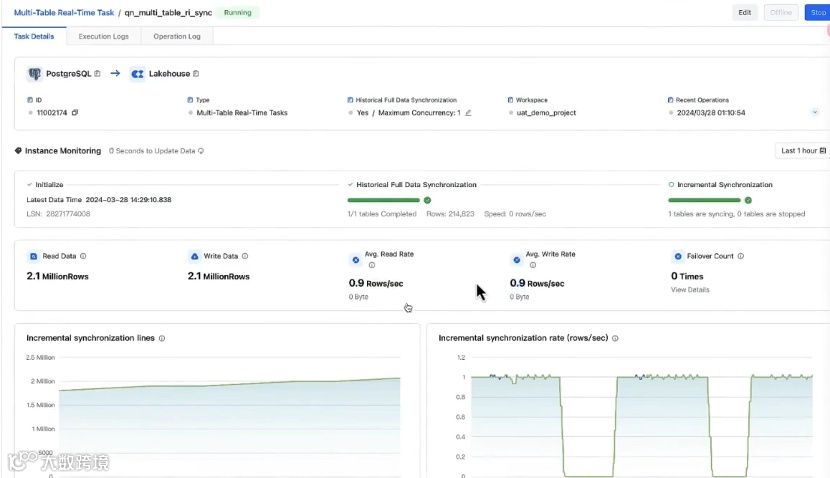830x478 pixels.
Task: Open the Last 1 hour range selector
Action: coord(802,151)
